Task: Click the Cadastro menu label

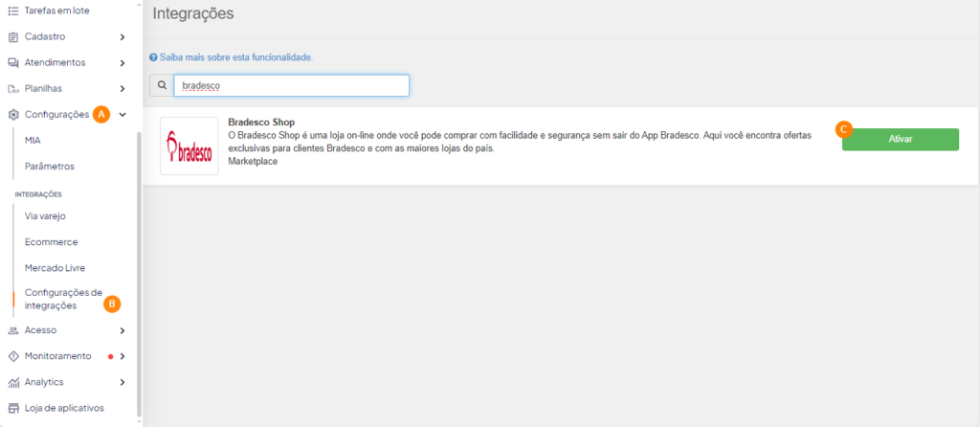Action: point(45,37)
